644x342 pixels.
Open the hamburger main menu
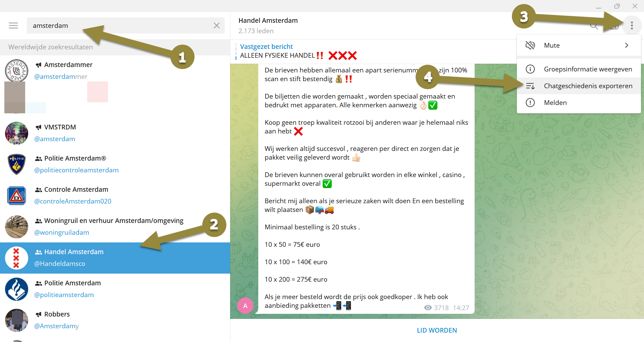point(13,25)
